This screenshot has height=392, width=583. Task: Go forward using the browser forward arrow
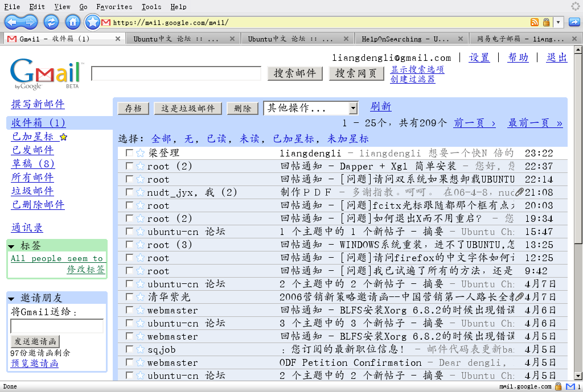pyautogui.click(x=30, y=22)
